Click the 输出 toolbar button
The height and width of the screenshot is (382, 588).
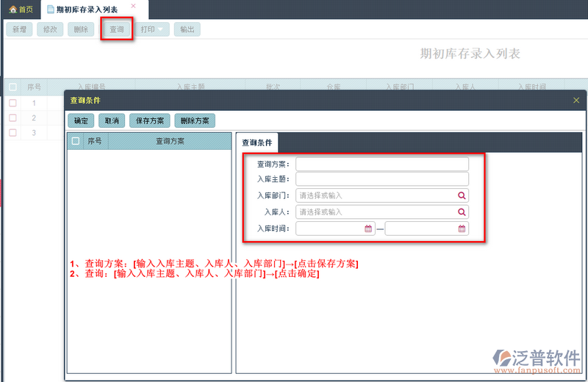(x=187, y=29)
